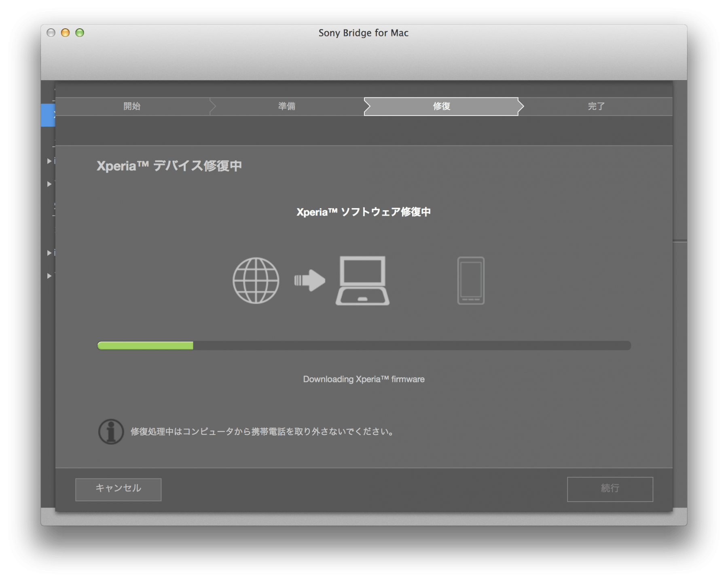Expand the second sidebar disclosure triangle
This screenshot has width=728, height=582.
(x=49, y=184)
